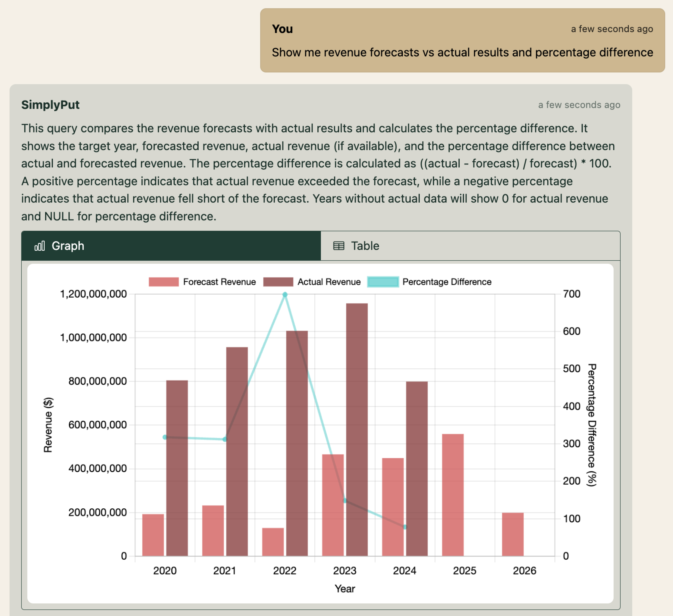Click the user message about revenue forecasts
Viewport: 673px width, 616px height.
462,52
